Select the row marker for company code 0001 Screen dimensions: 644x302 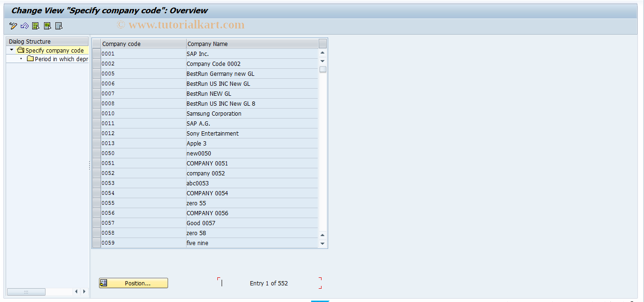pos(97,54)
